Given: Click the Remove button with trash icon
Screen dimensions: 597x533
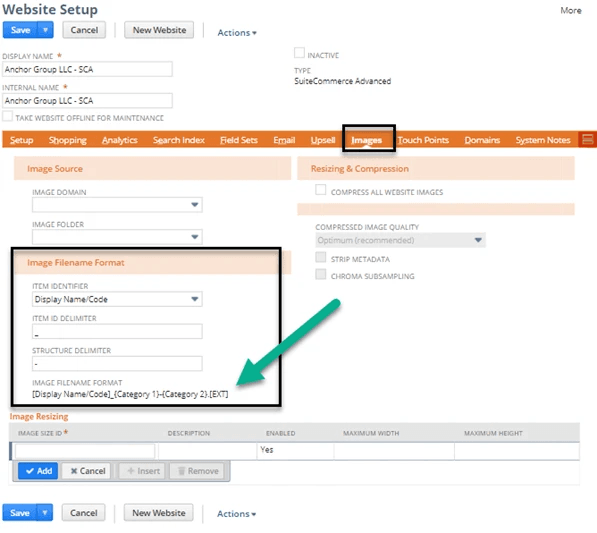Looking at the screenshot, I should point(197,471).
